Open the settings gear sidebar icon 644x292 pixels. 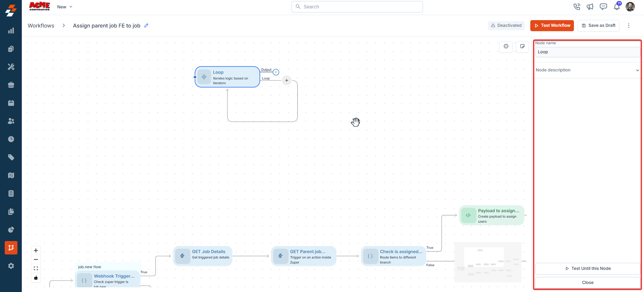[11, 266]
